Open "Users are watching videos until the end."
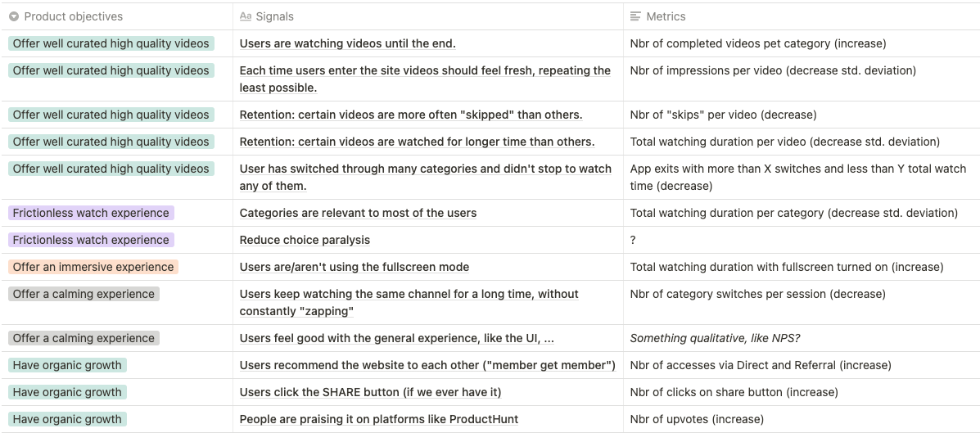The height and width of the screenshot is (433, 980). pyautogui.click(x=347, y=43)
